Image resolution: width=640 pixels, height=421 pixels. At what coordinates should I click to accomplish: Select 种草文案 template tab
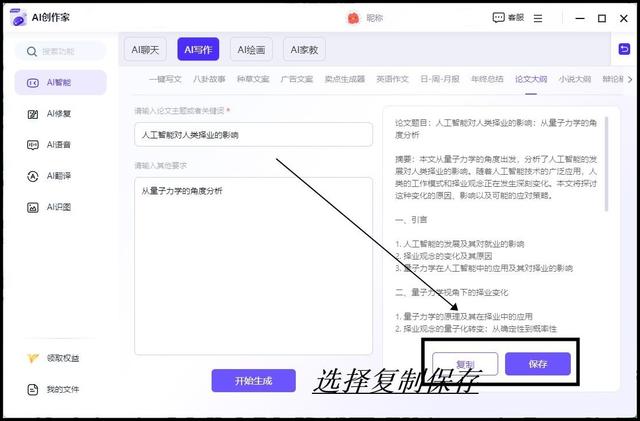tap(253, 79)
